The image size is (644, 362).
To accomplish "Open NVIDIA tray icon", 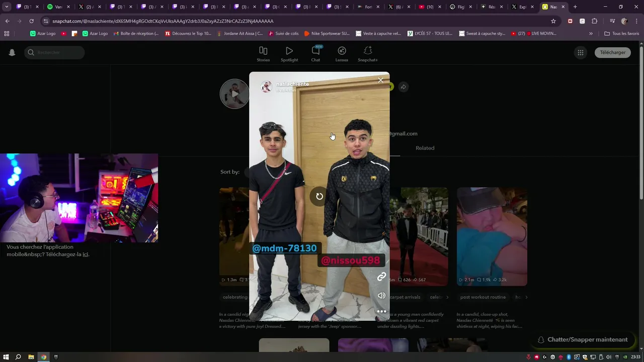I will click(625, 357).
